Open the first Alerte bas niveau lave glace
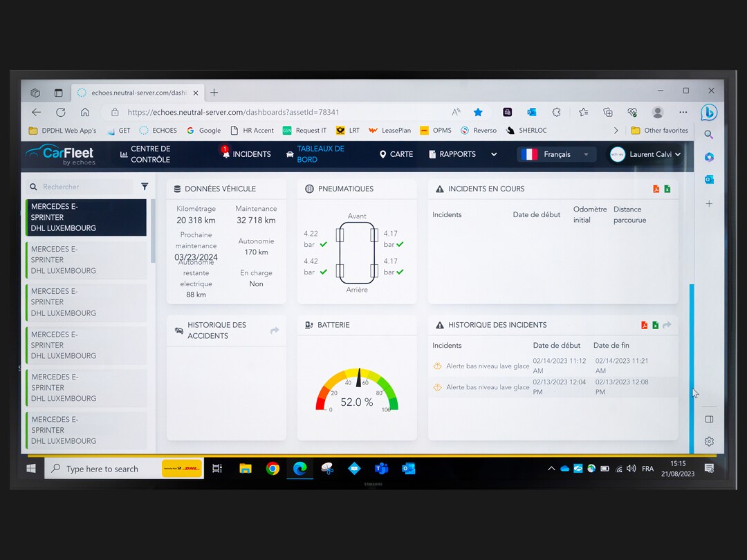This screenshot has width=747, height=560. pos(487,366)
